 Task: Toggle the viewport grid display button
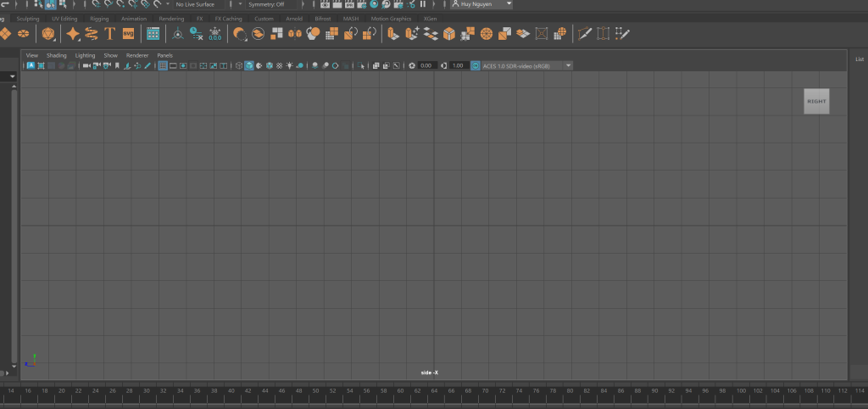coord(163,65)
